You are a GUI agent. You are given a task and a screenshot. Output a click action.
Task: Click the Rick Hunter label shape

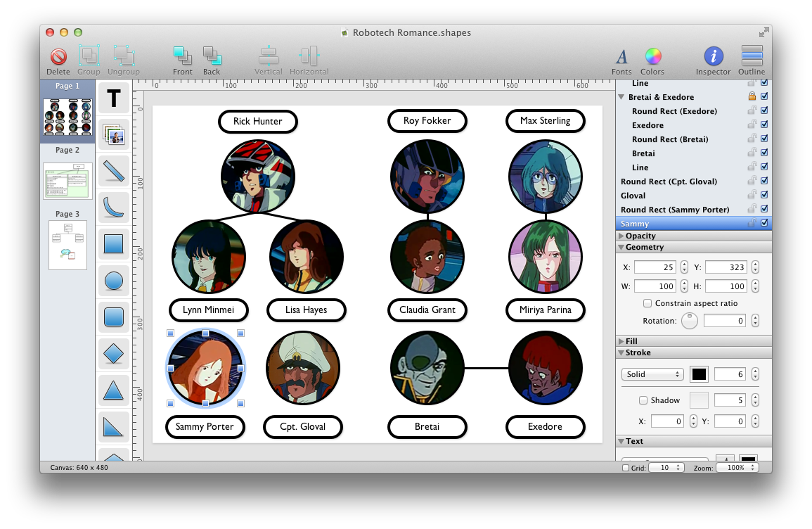258,121
